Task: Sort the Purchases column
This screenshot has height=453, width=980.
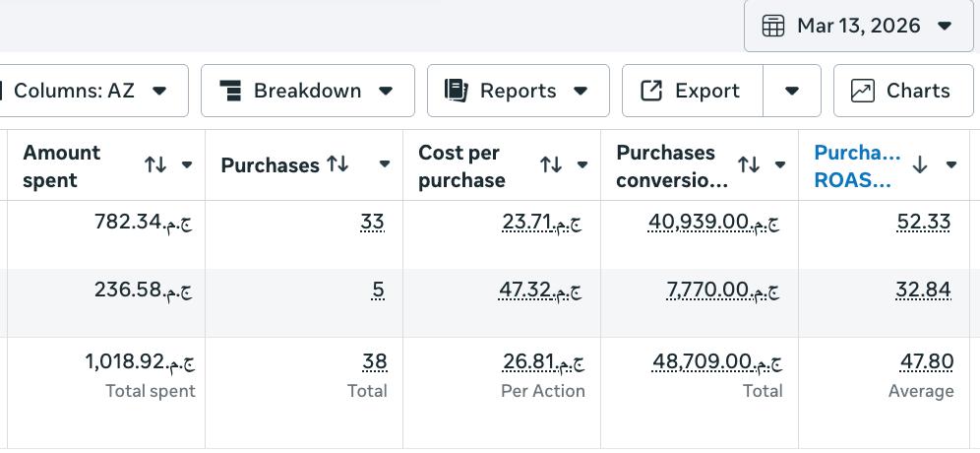Action: point(338,164)
